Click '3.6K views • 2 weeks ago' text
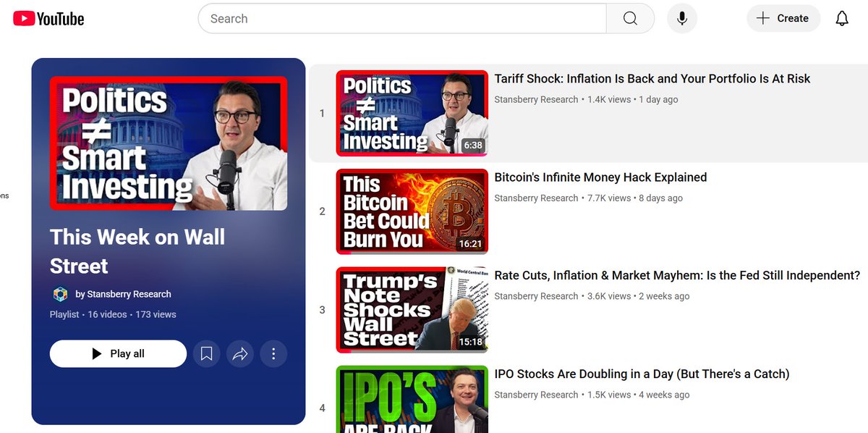This screenshot has height=433, width=868. tap(639, 297)
